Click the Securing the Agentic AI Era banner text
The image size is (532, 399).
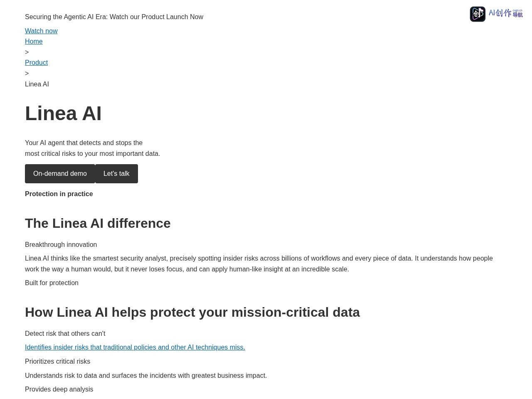pos(114,17)
